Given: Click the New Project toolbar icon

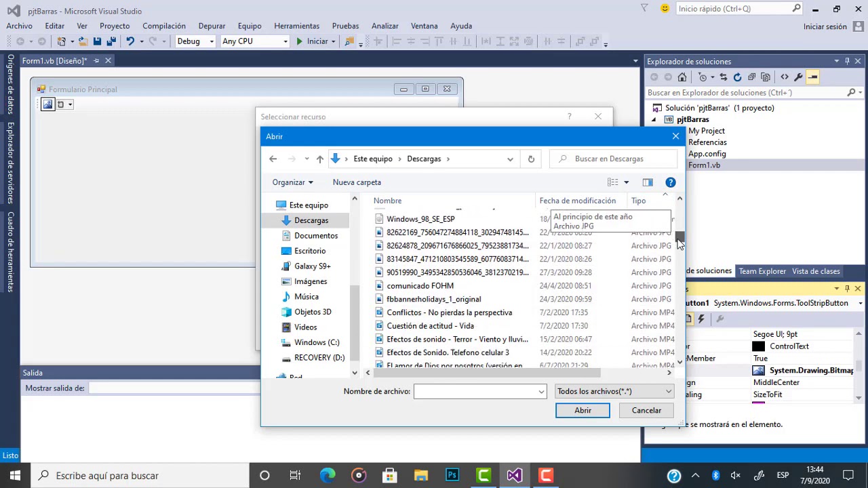Looking at the screenshot, I should 62,41.
